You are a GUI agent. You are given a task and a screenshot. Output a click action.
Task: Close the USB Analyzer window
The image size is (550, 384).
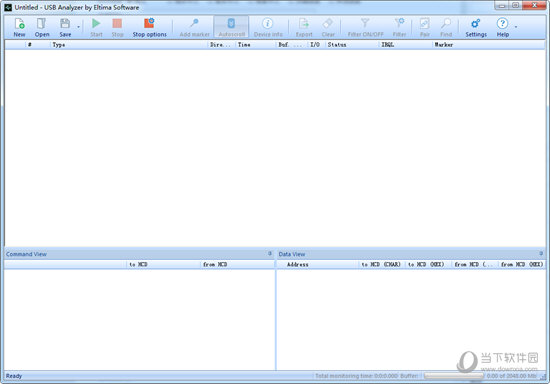point(535,5)
